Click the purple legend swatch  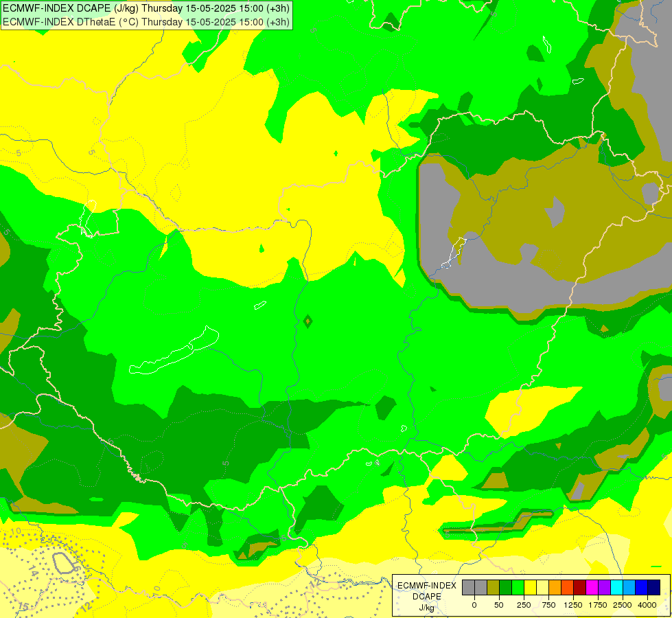coord(605,588)
